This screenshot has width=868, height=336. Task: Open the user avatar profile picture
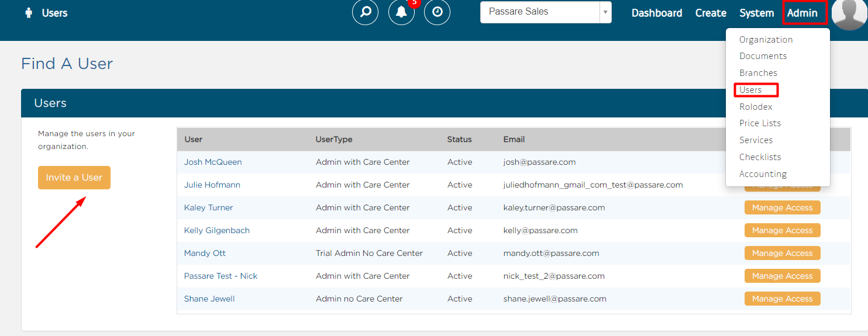pyautogui.click(x=849, y=13)
